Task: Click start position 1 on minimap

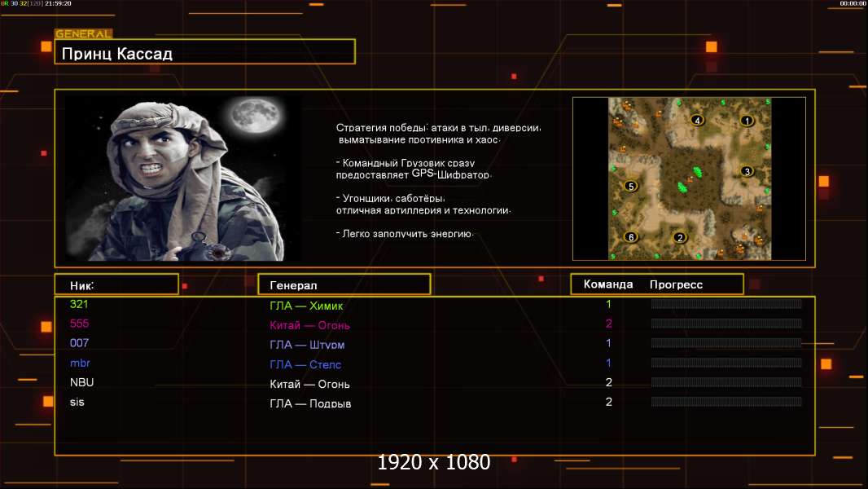Action: [x=747, y=121]
